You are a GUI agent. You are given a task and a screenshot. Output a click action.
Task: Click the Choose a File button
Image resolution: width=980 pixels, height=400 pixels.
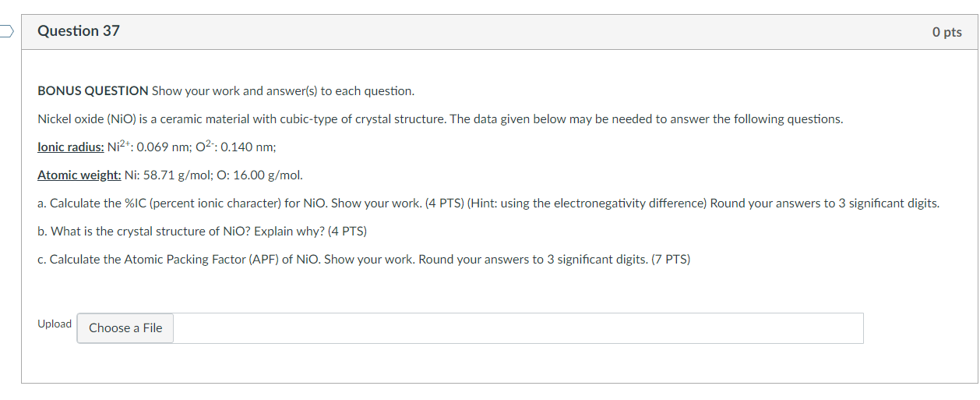click(125, 328)
